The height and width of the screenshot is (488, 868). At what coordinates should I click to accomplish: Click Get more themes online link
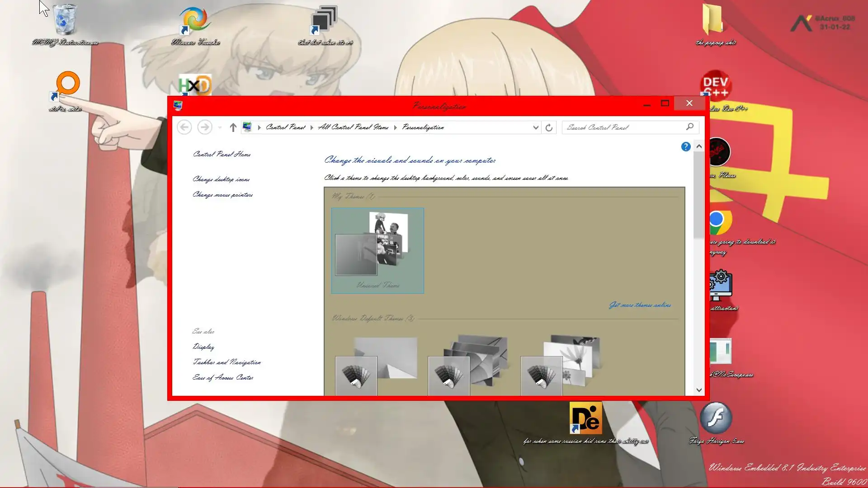640,305
